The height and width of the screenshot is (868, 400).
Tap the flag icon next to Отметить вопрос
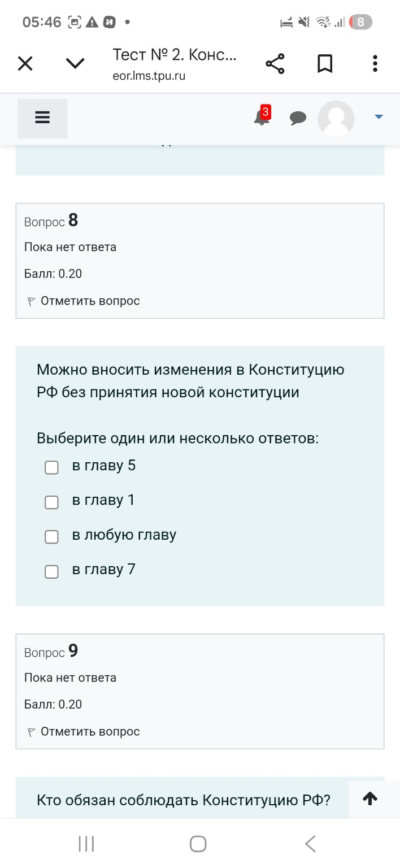point(30,300)
